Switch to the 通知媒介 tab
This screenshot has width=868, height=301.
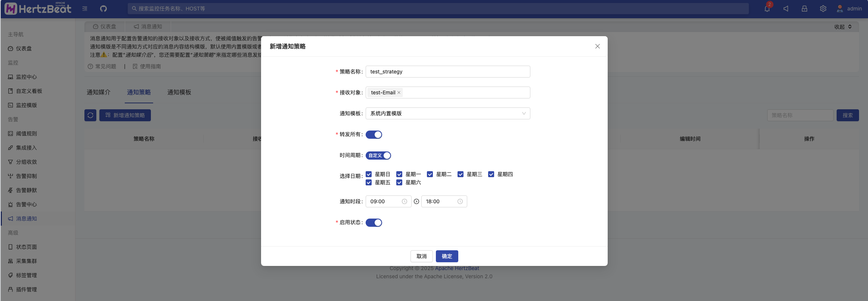(x=99, y=92)
